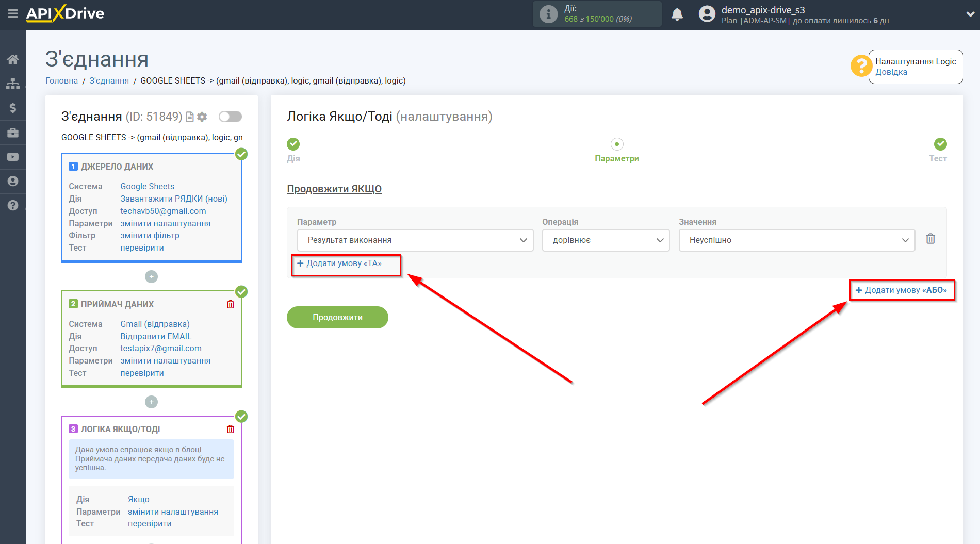Open the connections sitemap sidebar icon
The image size is (980, 544).
13,84
